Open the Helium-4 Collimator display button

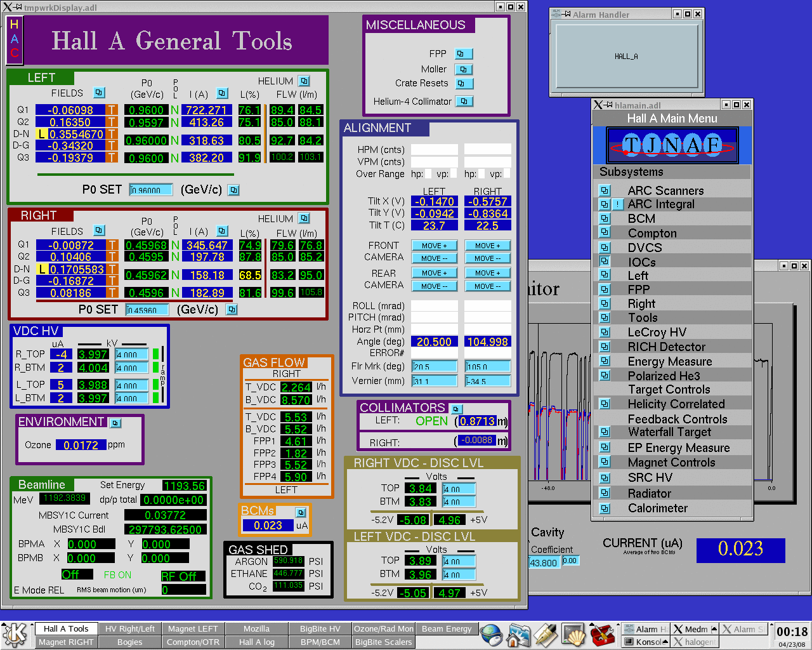465,101
